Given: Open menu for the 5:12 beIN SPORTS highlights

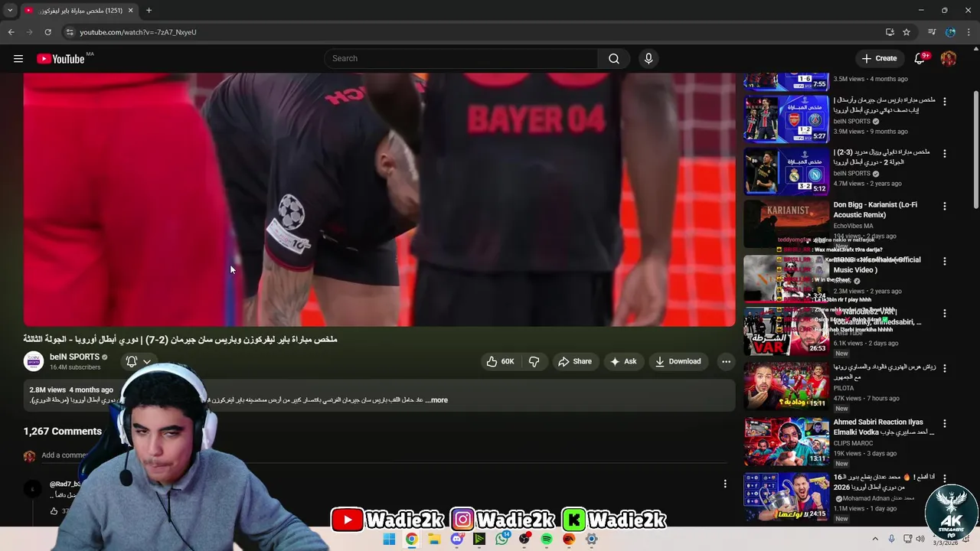Looking at the screenshot, I should [x=945, y=153].
